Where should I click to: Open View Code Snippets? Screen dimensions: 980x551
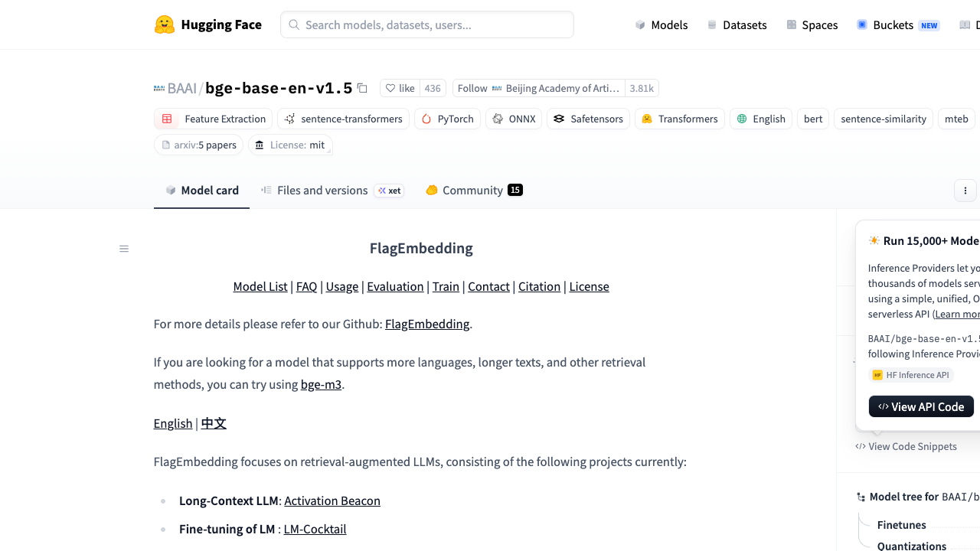[x=906, y=446]
